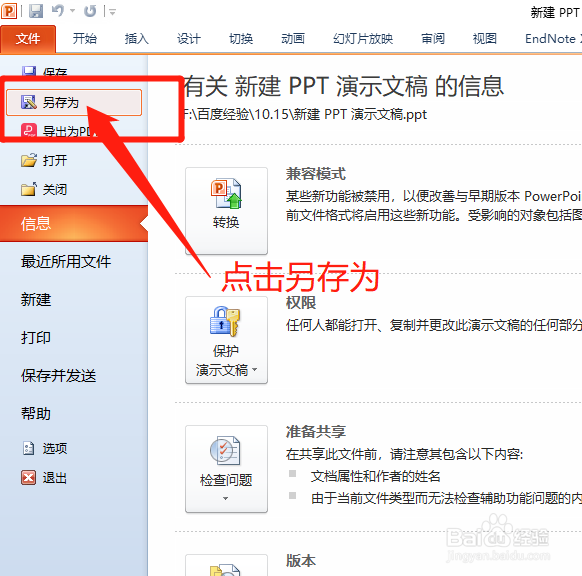582x576 pixels.
Task: Click the 导出为PDF icon
Action: [29, 130]
